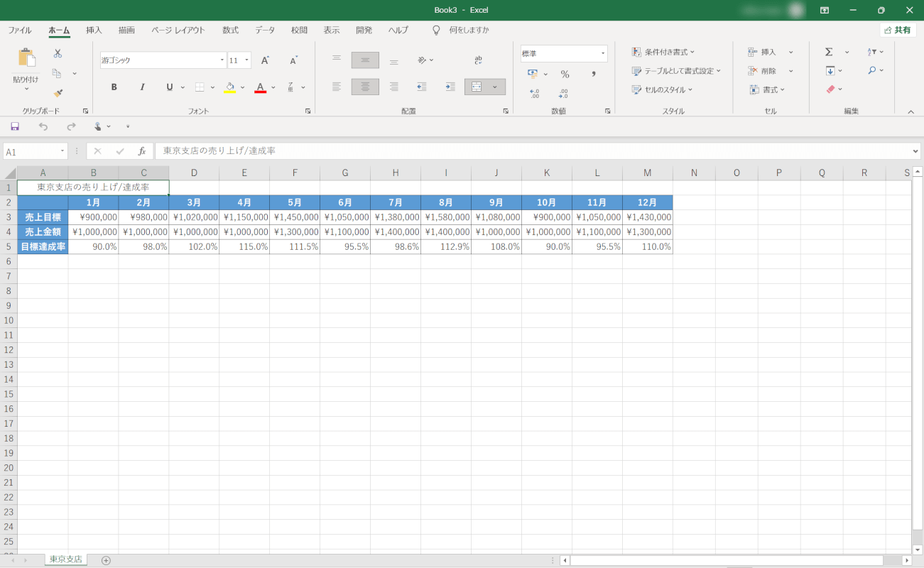Open the number format dropdown
924x568 pixels.
(x=603, y=53)
